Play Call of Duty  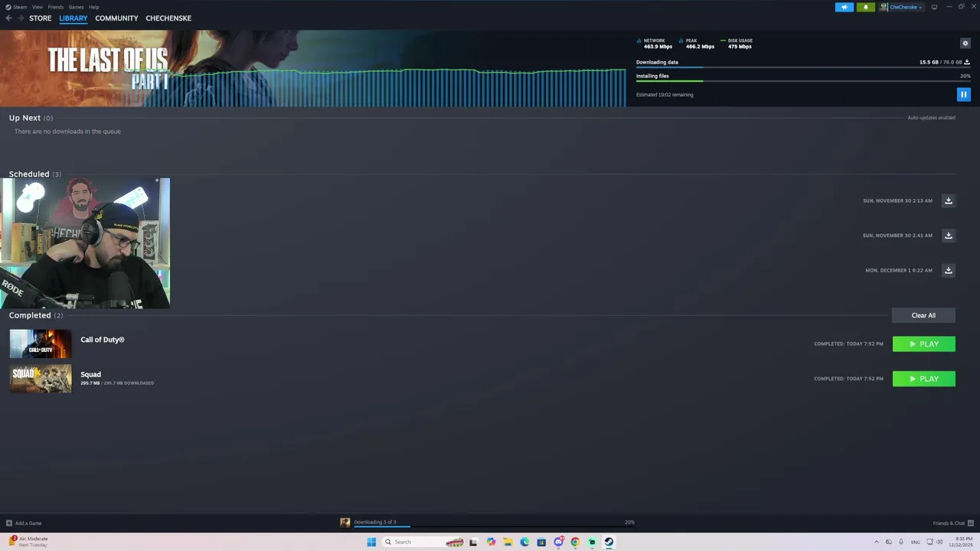[924, 344]
